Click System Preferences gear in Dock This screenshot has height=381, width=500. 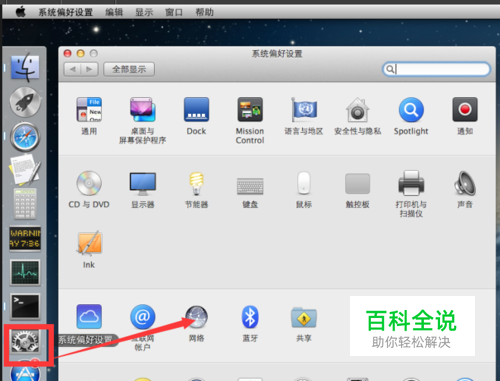25,341
